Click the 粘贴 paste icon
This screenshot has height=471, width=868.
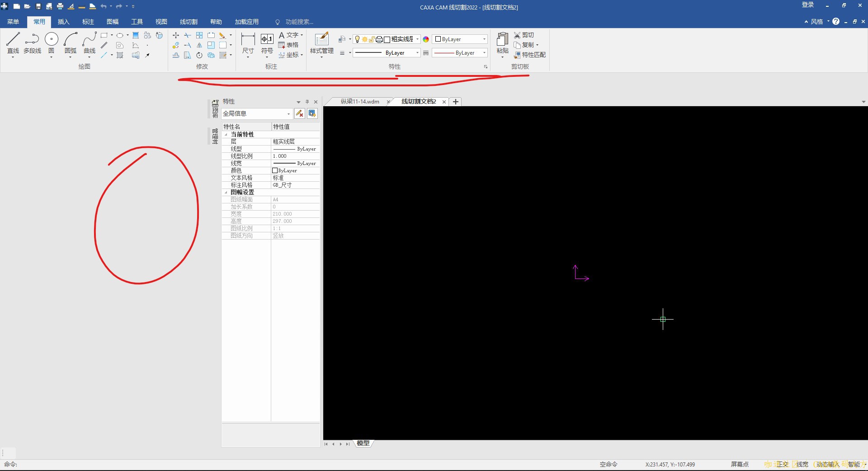(502, 43)
